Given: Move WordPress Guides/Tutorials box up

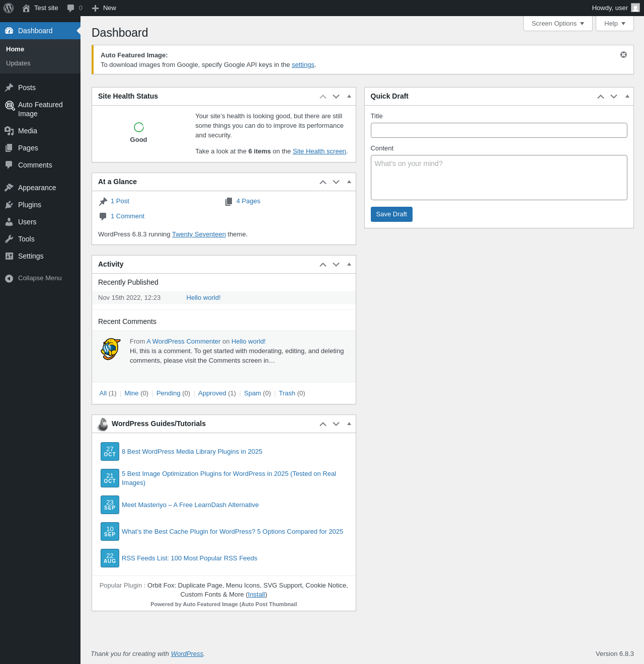Looking at the screenshot, I should coord(323,424).
